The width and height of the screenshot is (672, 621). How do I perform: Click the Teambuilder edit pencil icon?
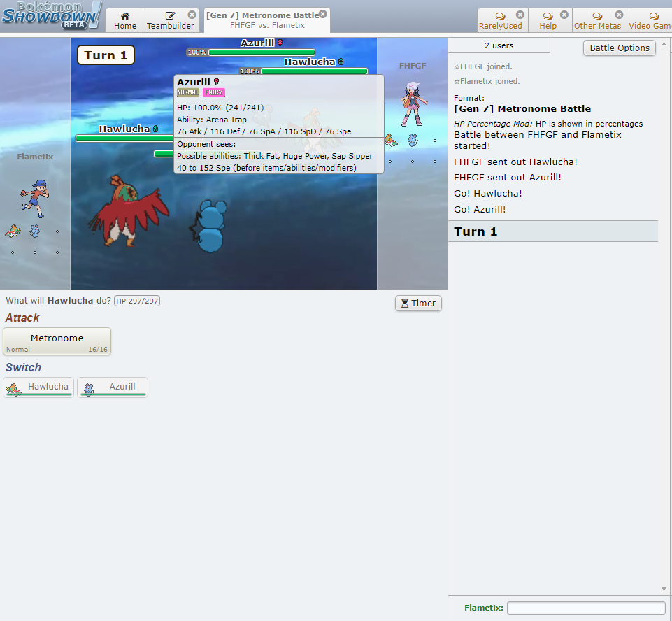(170, 16)
